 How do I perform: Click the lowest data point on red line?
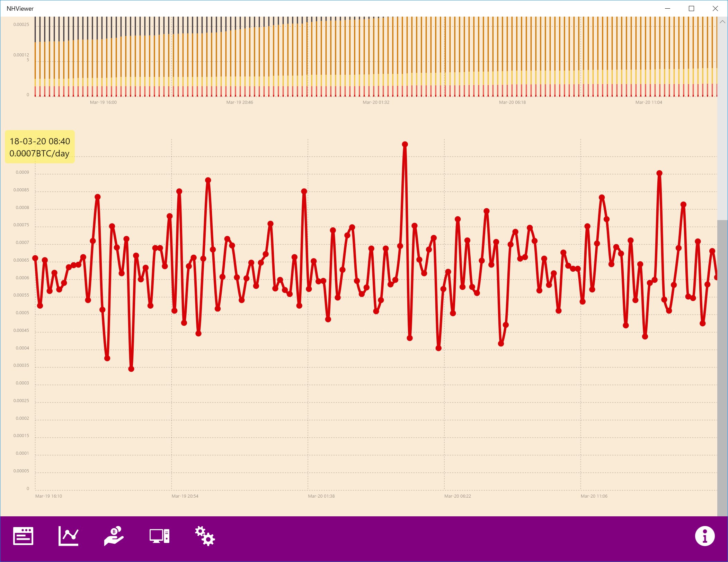[131, 369]
